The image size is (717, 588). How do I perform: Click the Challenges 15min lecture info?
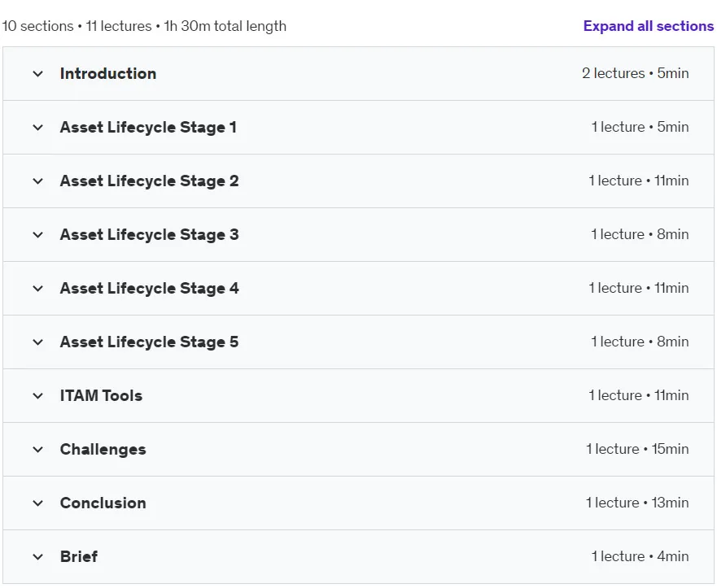coord(637,449)
